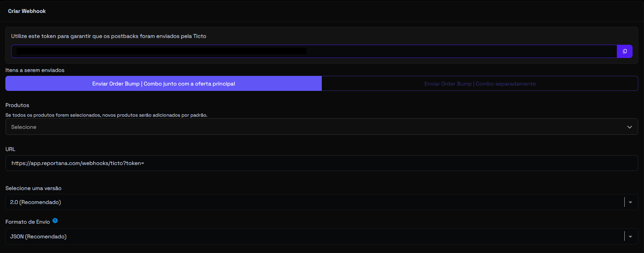Image resolution: width=644 pixels, height=253 pixels.
Task: Expand the Produtos list via its chevron
Action: tap(629, 127)
